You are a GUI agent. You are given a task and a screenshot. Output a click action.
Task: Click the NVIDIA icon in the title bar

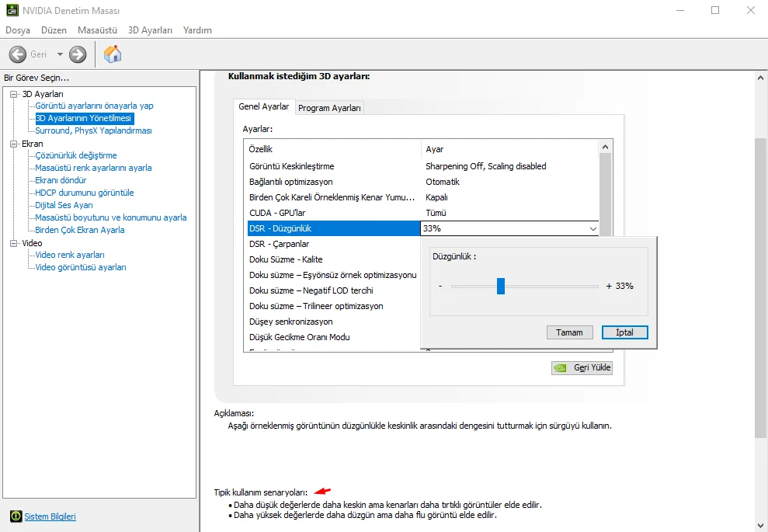11,10
